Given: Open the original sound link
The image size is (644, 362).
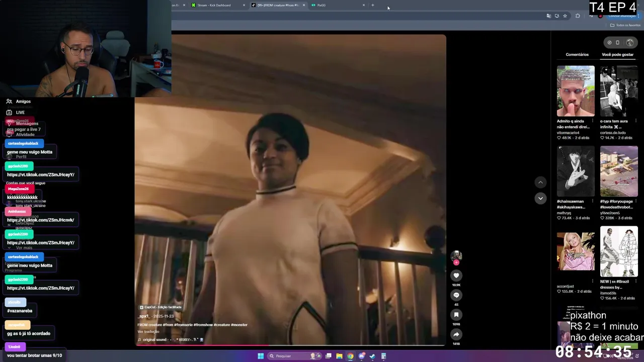Looking at the screenshot, I should (x=171, y=340).
